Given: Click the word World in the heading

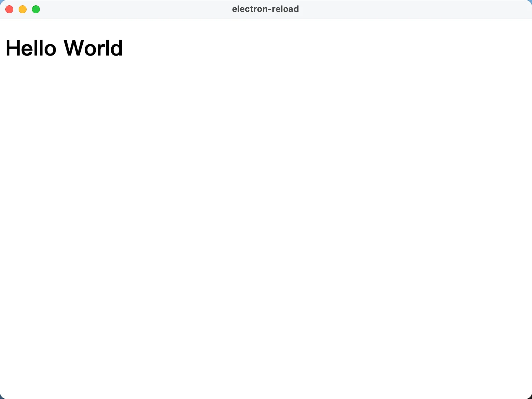Looking at the screenshot, I should pos(93,48).
